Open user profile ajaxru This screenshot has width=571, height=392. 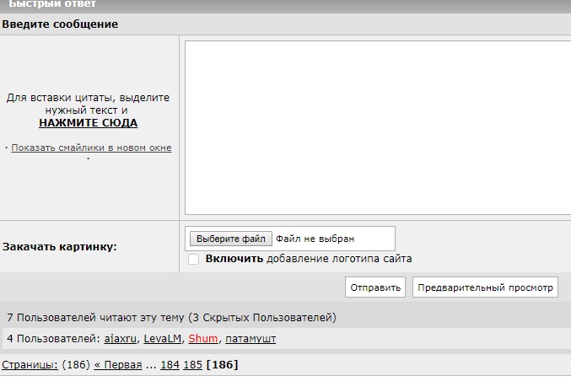120,339
